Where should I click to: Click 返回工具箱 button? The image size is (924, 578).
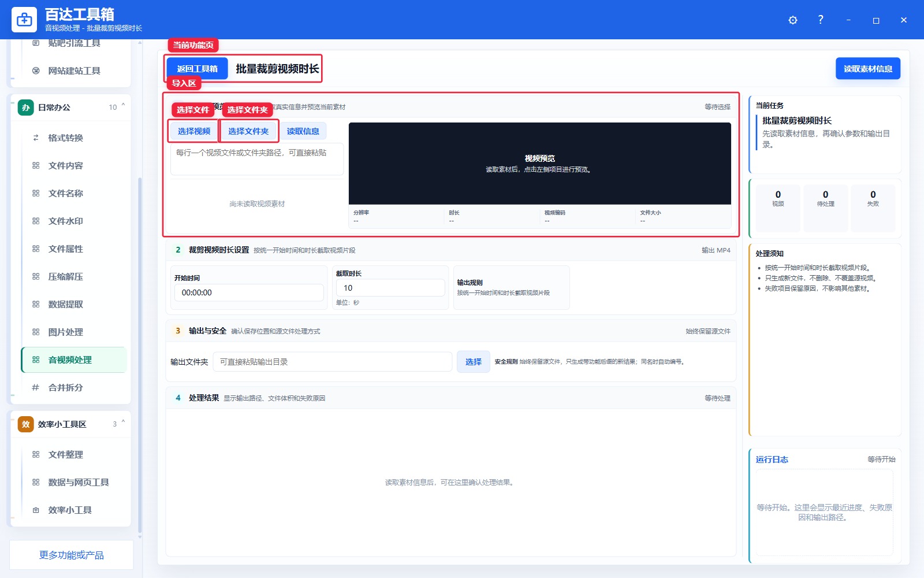pyautogui.click(x=198, y=69)
